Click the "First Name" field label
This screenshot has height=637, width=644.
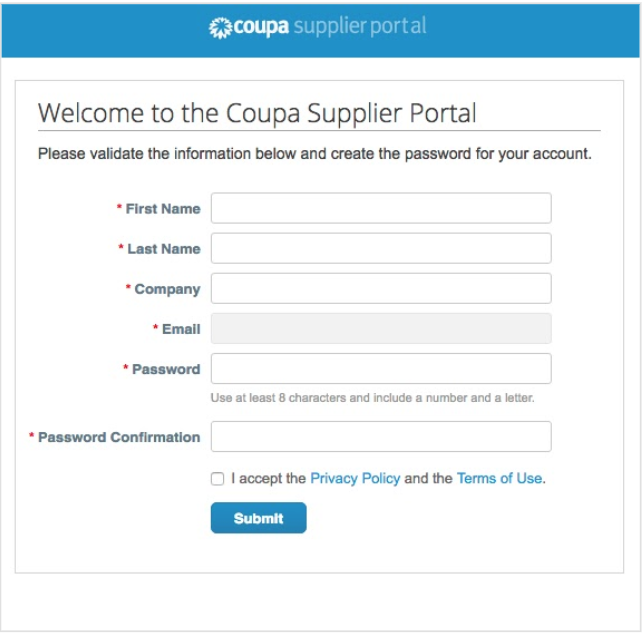click(x=163, y=209)
